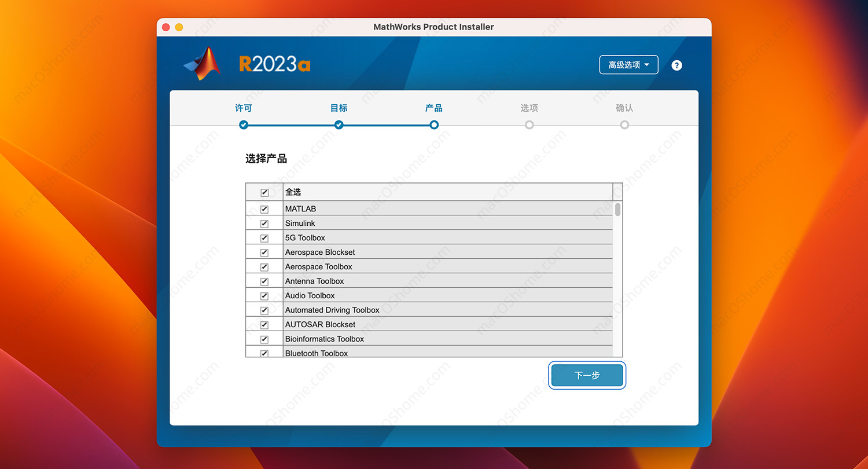Toggle the AUTOSAR Blockset checkbox

pyautogui.click(x=264, y=325)
